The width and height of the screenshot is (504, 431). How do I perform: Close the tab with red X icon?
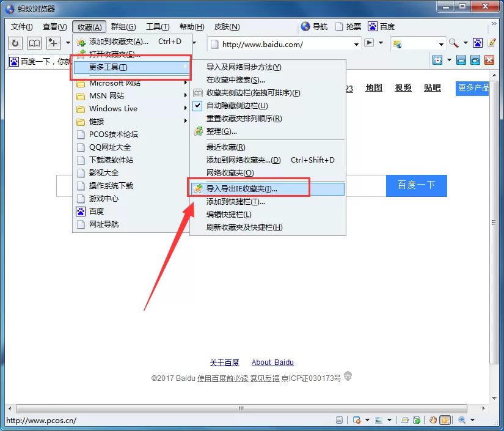pyautogui.click(x=489, y=60)
